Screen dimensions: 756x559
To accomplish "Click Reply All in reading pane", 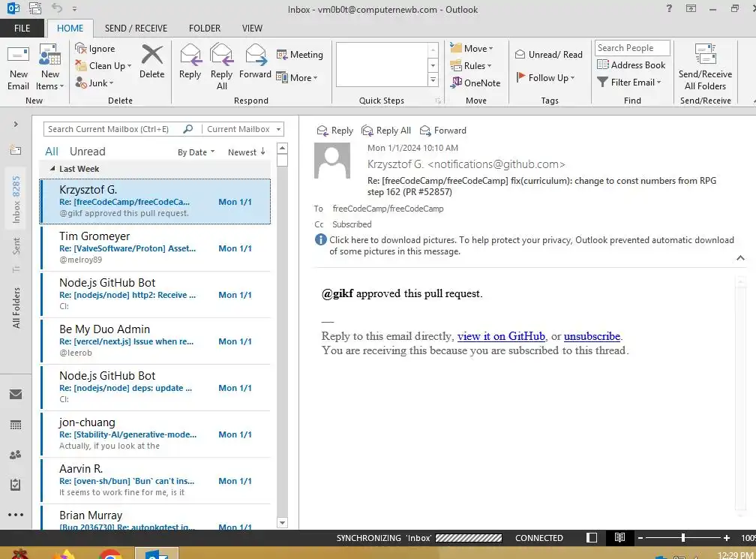I will [386, 131].
